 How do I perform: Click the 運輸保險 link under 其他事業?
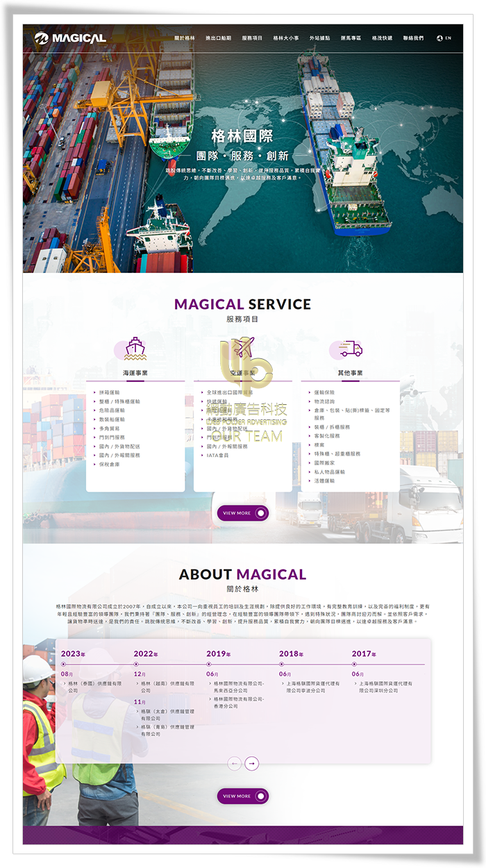tap(324, 392)
